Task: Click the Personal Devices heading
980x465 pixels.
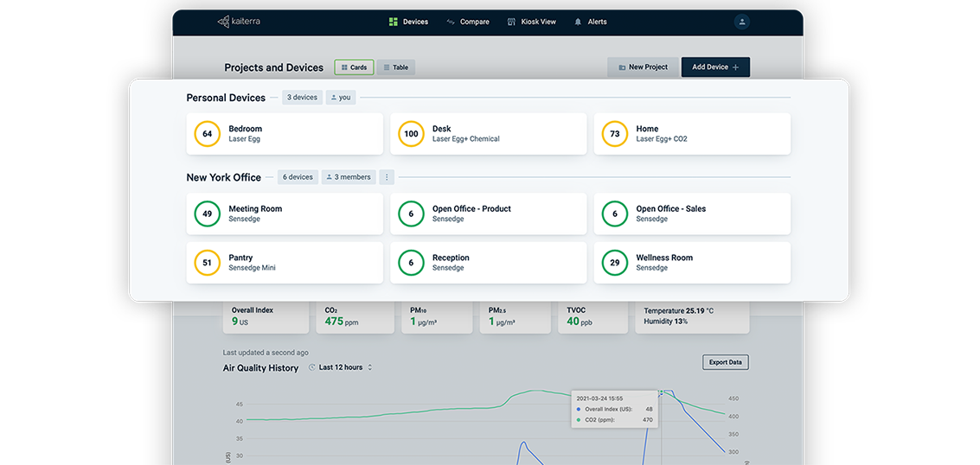Action: (x=226, y=98)
